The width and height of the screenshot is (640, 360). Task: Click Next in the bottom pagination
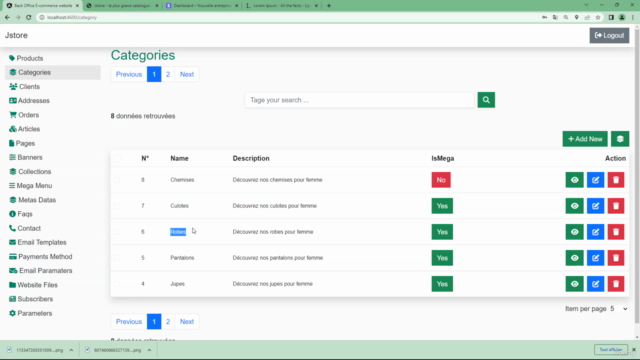[x=187, y=322]
